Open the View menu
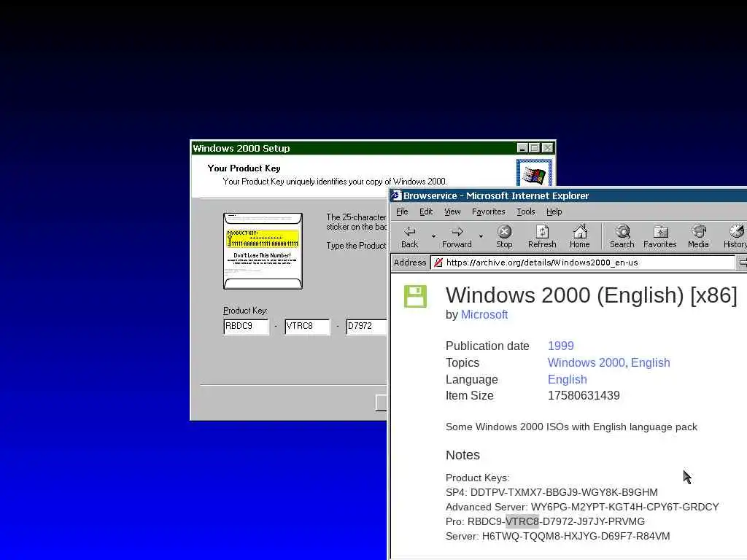This screenshot has width=747, height=560. pos(452,211)
